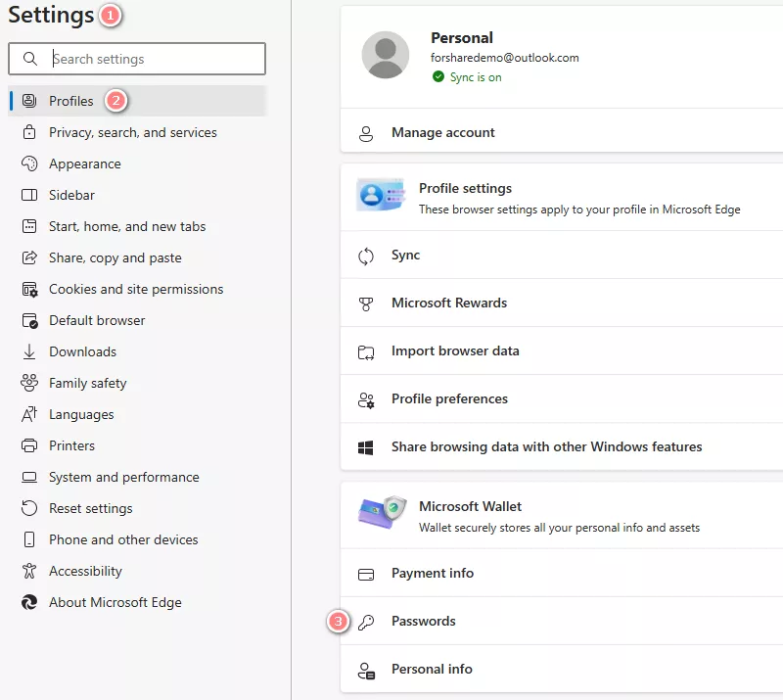The height and width of the screenshot is (700, 783).
Task: Go to System and performance
Action: [137, 477]
